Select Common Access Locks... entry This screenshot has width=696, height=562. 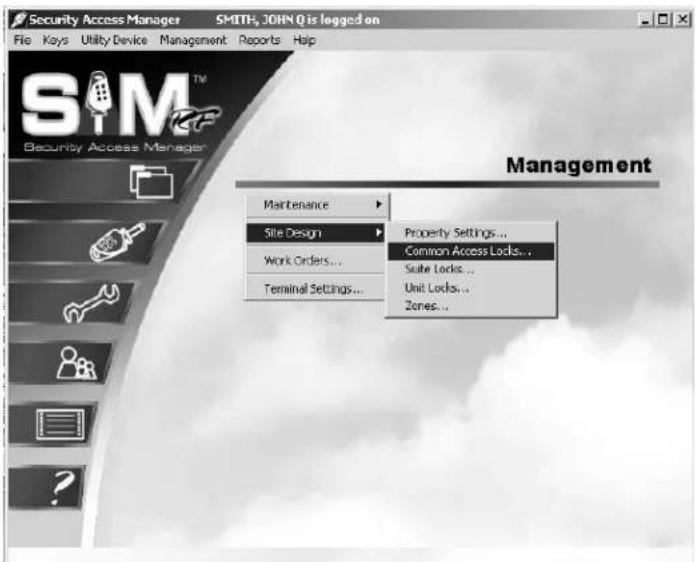(471, 251)
